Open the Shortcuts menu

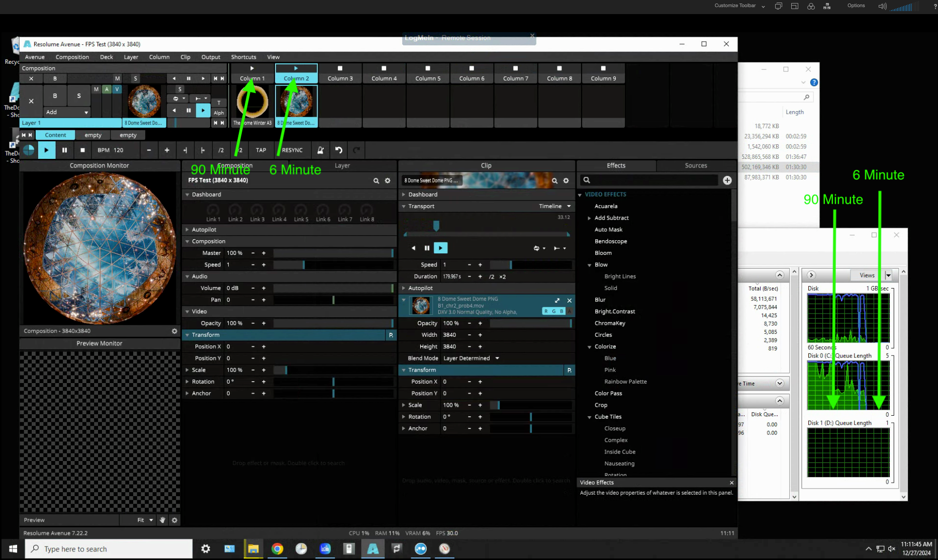click(243, 57)
